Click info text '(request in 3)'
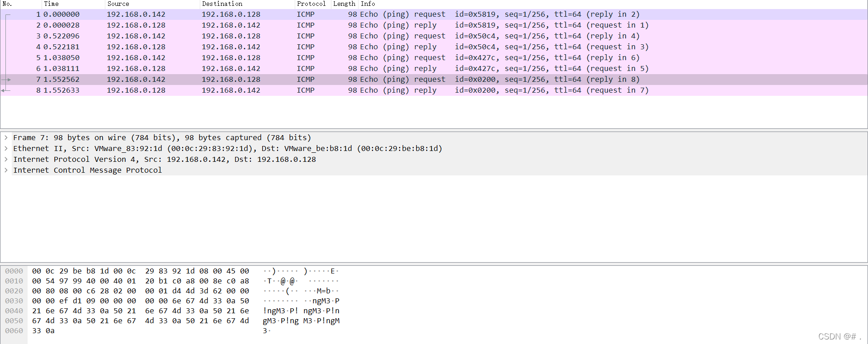This screenshot has width=868, height=344. [x=617, y=47]
